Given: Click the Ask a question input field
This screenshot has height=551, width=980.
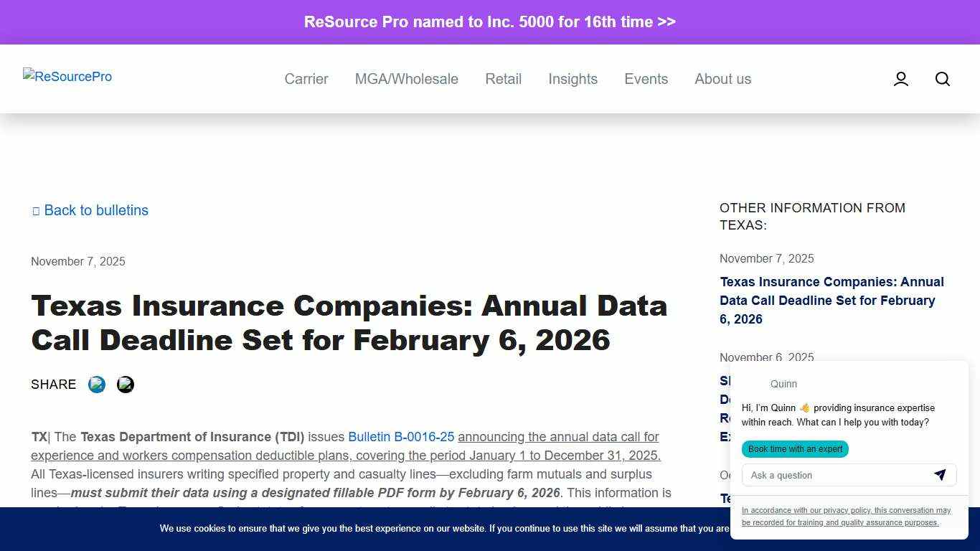Looking at the screenshot, I should click(832, 475).
